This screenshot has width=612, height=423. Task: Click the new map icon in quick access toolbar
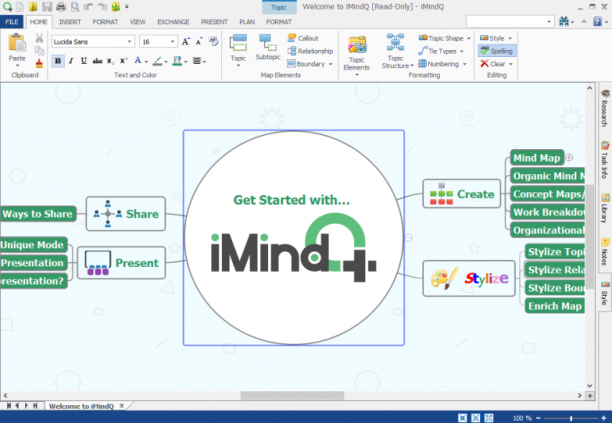20,7
